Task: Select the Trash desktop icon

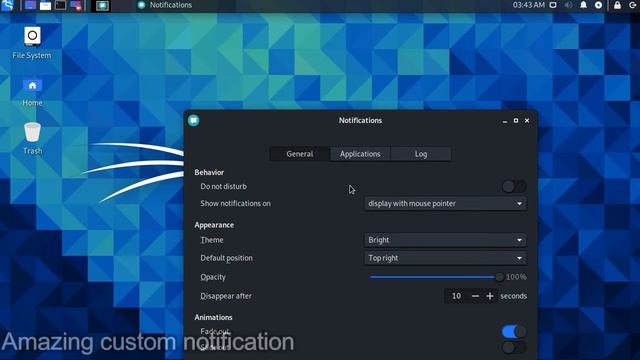Action: [32, 139]
